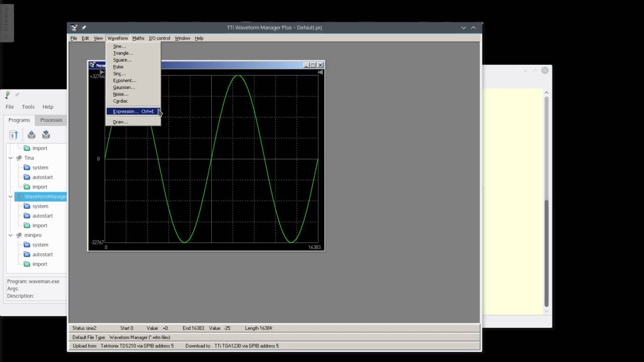The image size is (644, 362).
Task: Close the background window at right
Action: click(x=545, y=71)
